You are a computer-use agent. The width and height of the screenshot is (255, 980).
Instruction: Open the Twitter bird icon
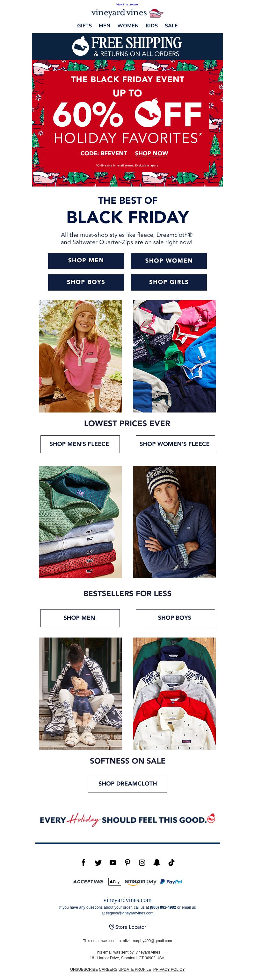pos(98,863)
